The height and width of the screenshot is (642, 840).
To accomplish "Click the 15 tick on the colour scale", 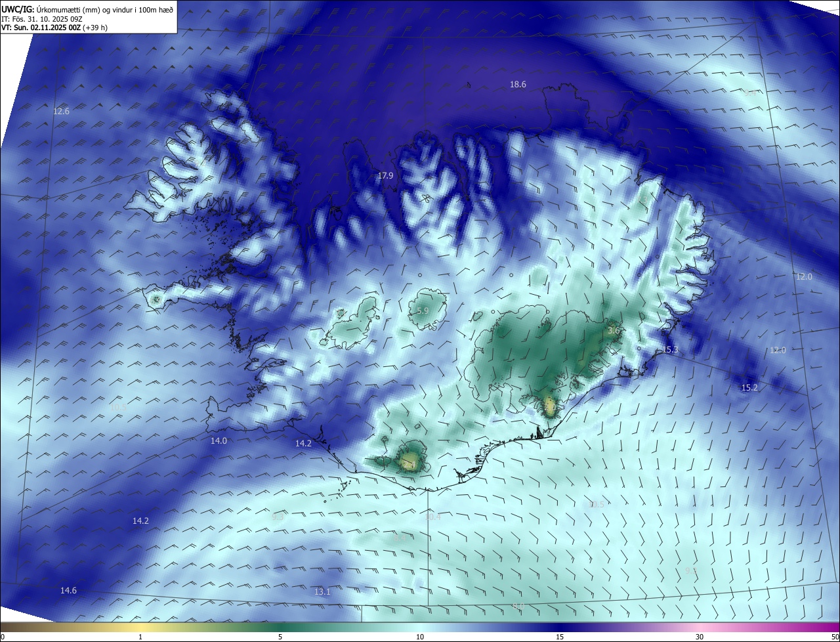I will pyautogui.click(x=560, y=637).
